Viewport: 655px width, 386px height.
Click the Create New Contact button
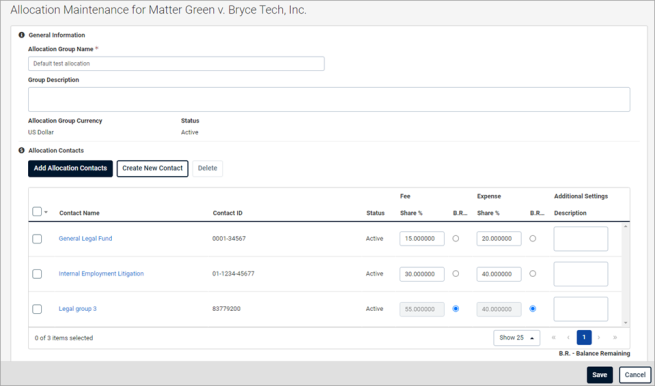[x=152, y=168]
